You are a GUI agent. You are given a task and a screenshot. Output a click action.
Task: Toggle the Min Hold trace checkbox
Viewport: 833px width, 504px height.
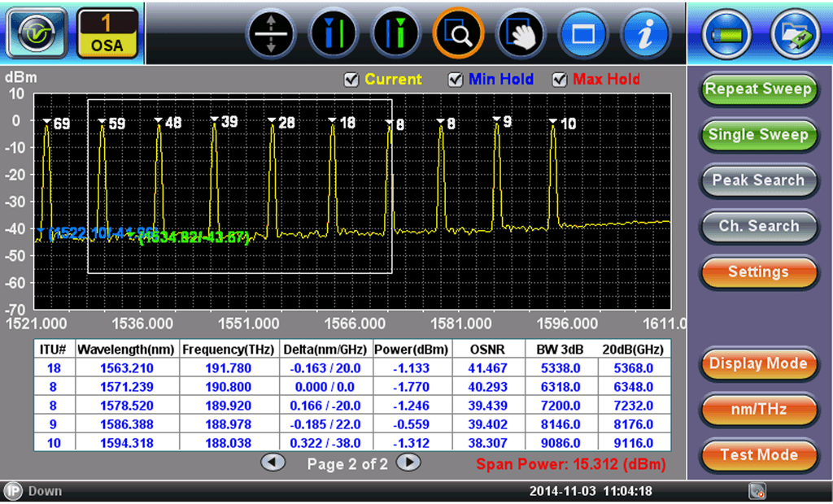[456, 80]
